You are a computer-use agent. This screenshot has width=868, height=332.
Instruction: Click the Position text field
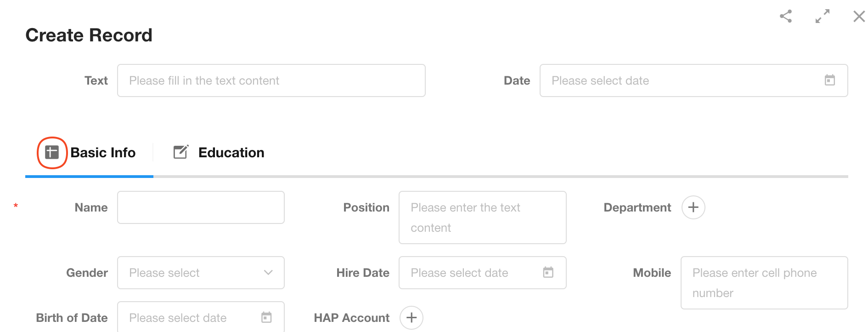[482, 217]
